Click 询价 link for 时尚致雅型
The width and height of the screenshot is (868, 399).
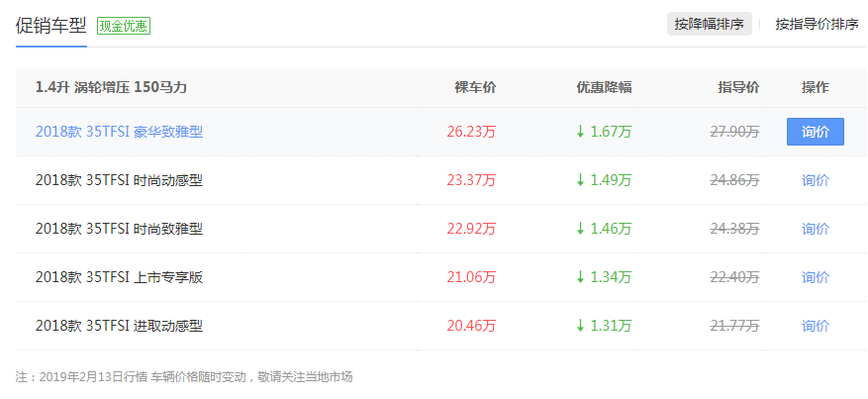(816, 229)
